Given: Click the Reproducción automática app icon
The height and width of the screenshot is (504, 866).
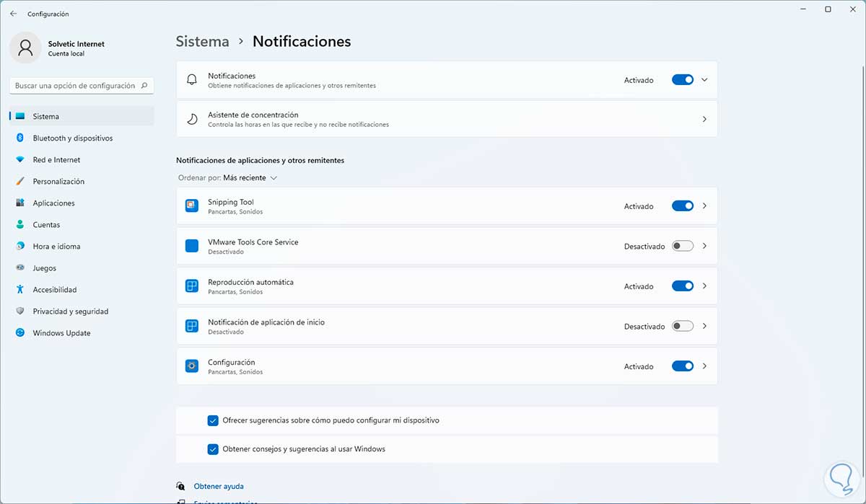Looking at the screenshot, I should [x=192, y=286].
